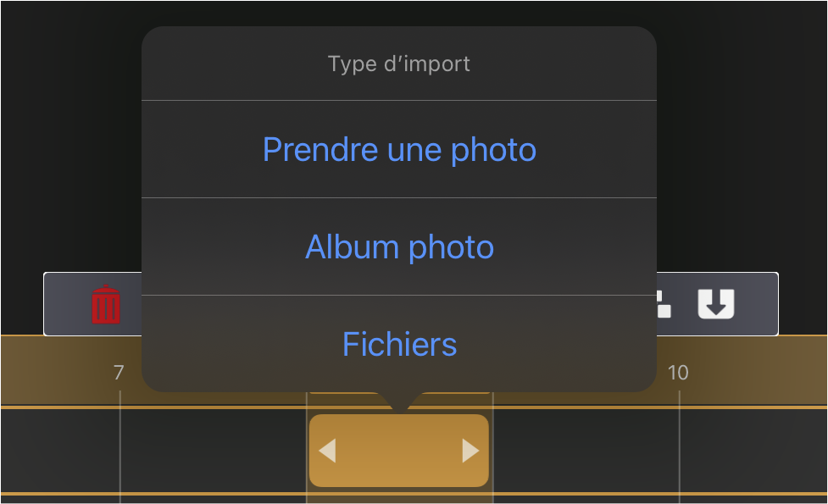
Task: Click the import download arrow icon
Action: [x=716, y=304]
